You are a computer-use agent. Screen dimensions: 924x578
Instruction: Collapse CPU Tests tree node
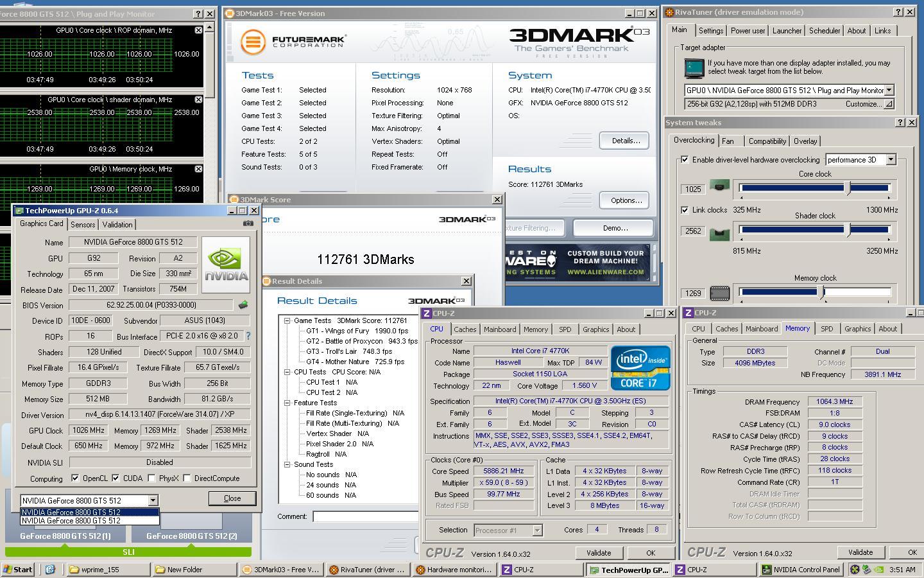coord(287,372)
